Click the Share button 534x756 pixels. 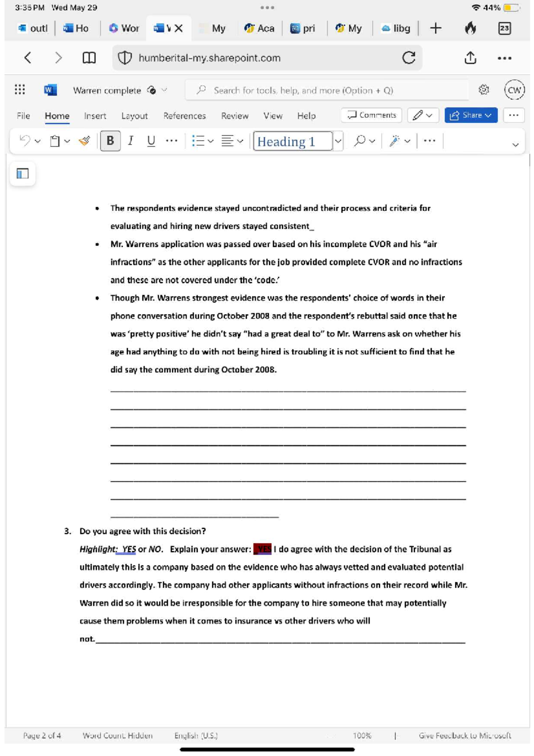pyautogui.click(x=471, y=115)
